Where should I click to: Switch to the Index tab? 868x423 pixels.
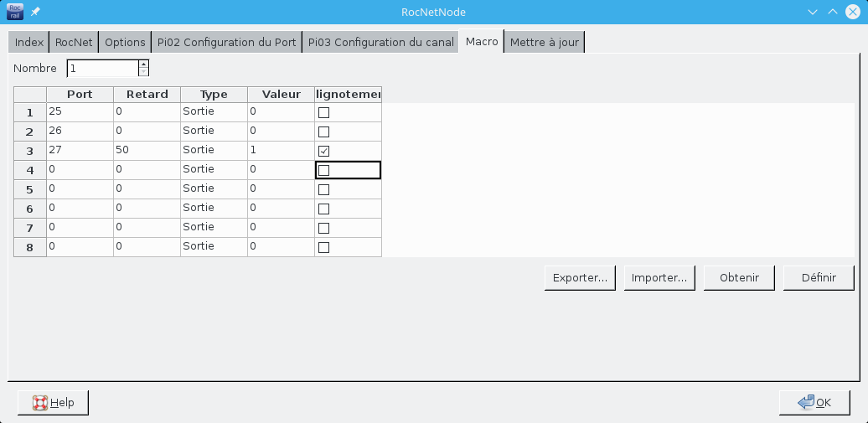click(29, 42)
